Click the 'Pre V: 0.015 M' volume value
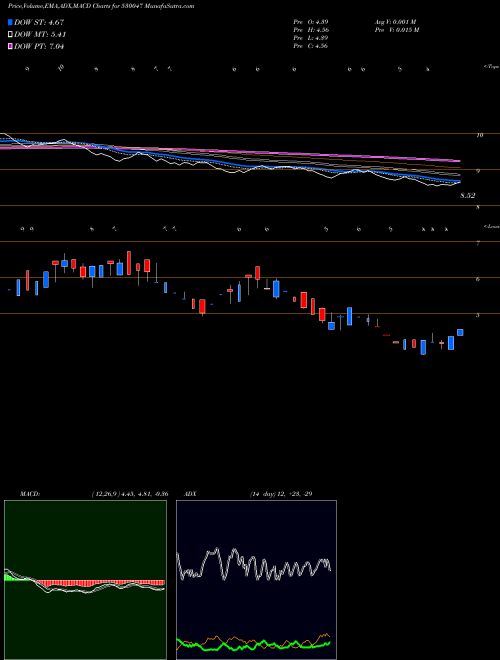 point(397,30)
